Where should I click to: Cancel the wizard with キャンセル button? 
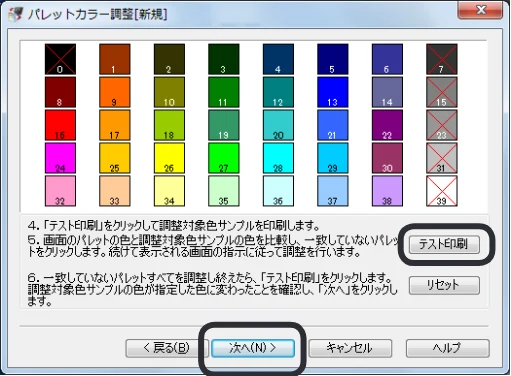[x=350, y=348]
